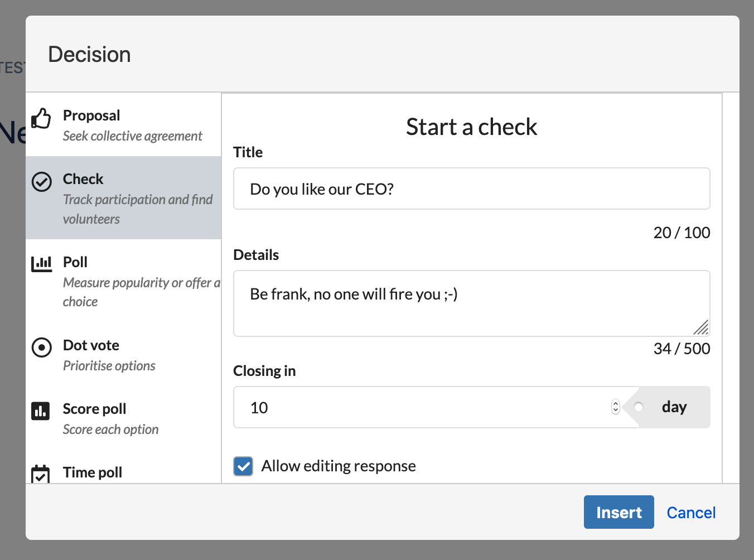Click inside the Details text area
The height and width of the screenshot is (560, 754).
(x=471, y=303)
